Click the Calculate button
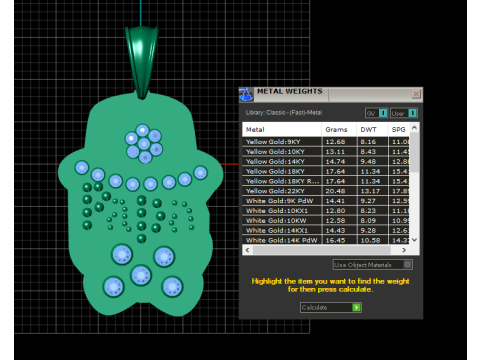This screenshot has width=480, height=360. pos(331,307)
